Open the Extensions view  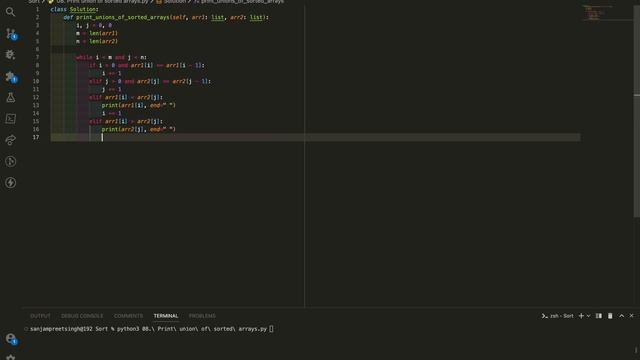(x=11, y=76)
